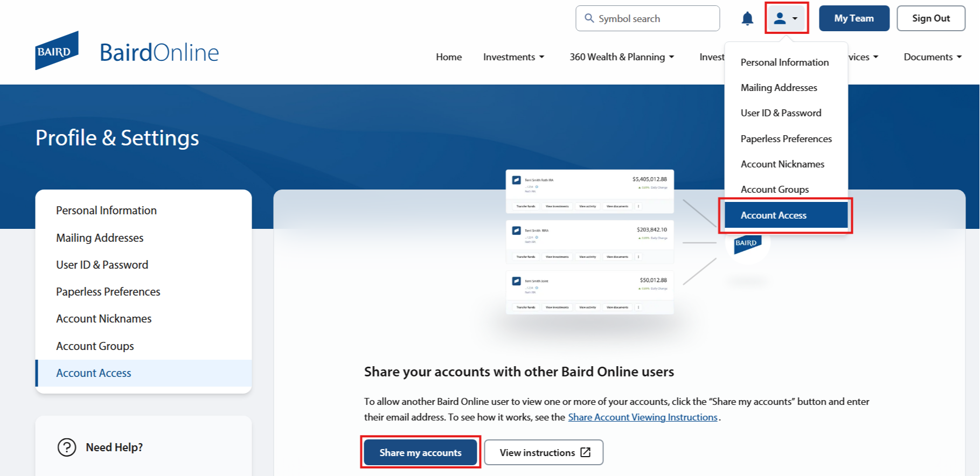
Task: Go to Home in navigation
Action: [x=449, y=57]
